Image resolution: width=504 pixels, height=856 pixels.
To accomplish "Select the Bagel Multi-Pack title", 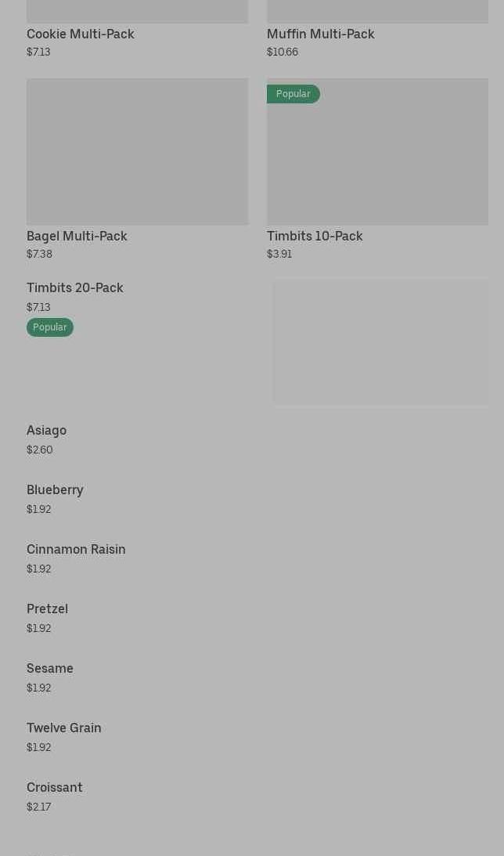I will pyautogui.click(x=77, y=236).
